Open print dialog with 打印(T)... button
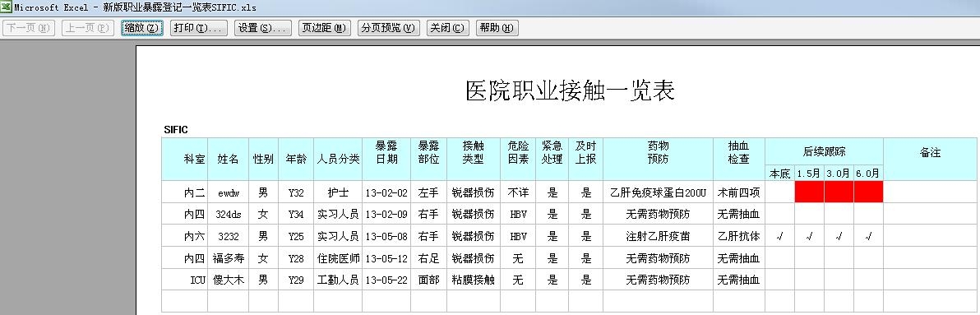Image resolution: width=980 pixels, height=315 pixels. (199, 28)
